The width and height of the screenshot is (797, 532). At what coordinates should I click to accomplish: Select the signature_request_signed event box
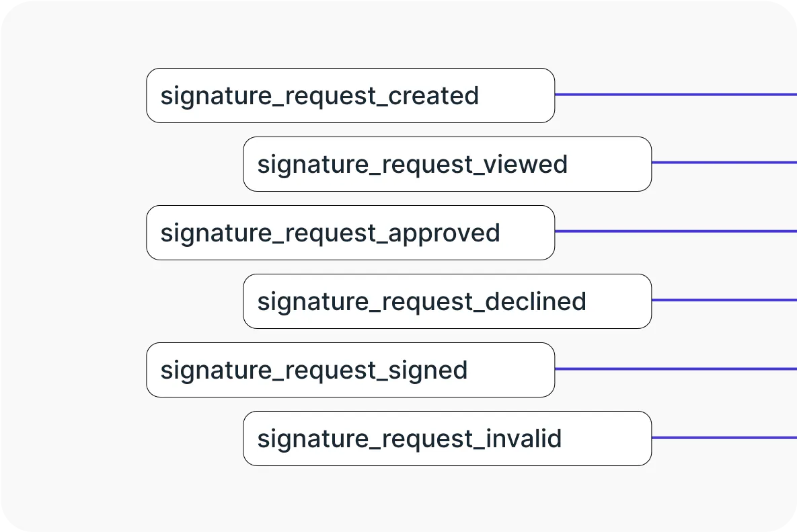click(x=350, y=370)
